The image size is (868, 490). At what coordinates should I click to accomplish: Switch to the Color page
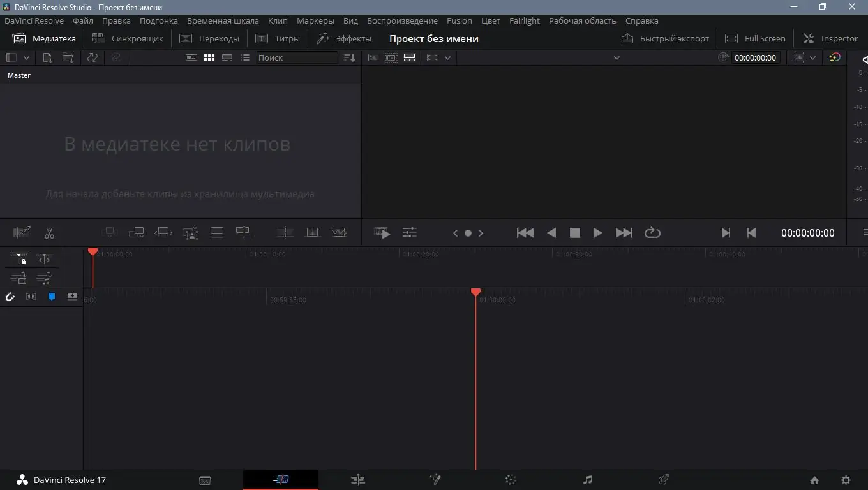pos(511,480)
